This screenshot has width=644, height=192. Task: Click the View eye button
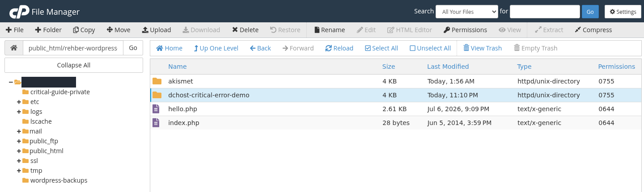(510, 30)
